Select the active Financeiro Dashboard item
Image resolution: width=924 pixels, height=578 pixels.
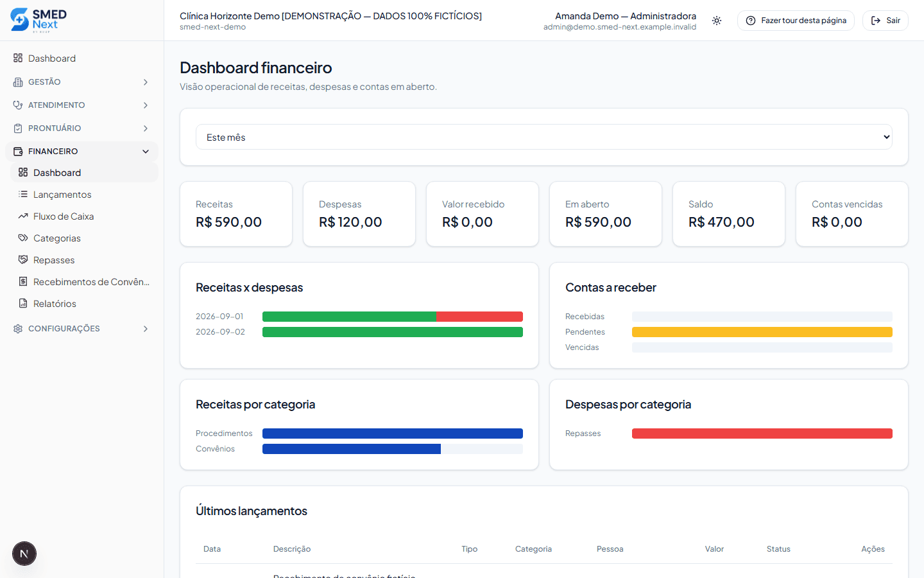[x=85, y=172]
